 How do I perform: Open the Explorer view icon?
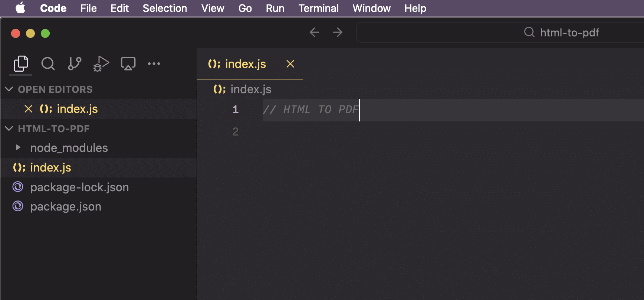click(21, 63)
